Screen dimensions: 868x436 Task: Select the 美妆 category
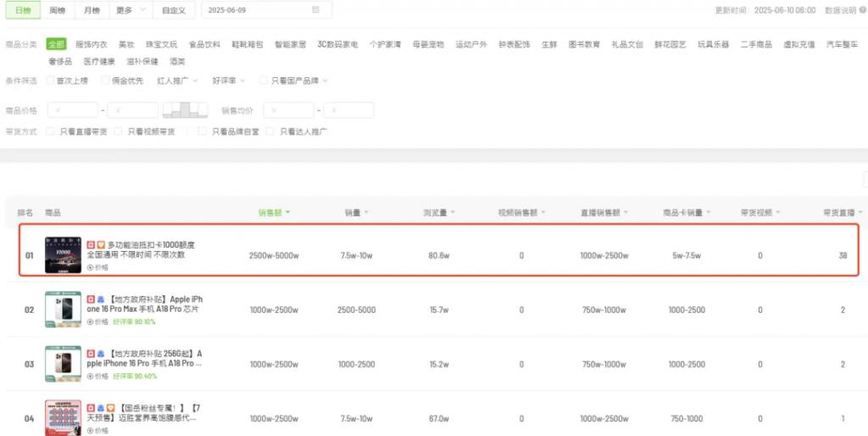pos(125,44)
